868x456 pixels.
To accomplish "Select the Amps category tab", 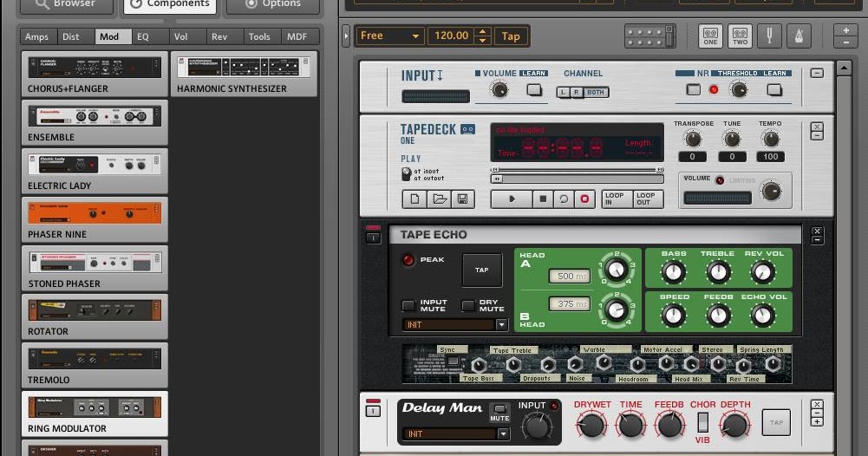I will tap(36, 36).
